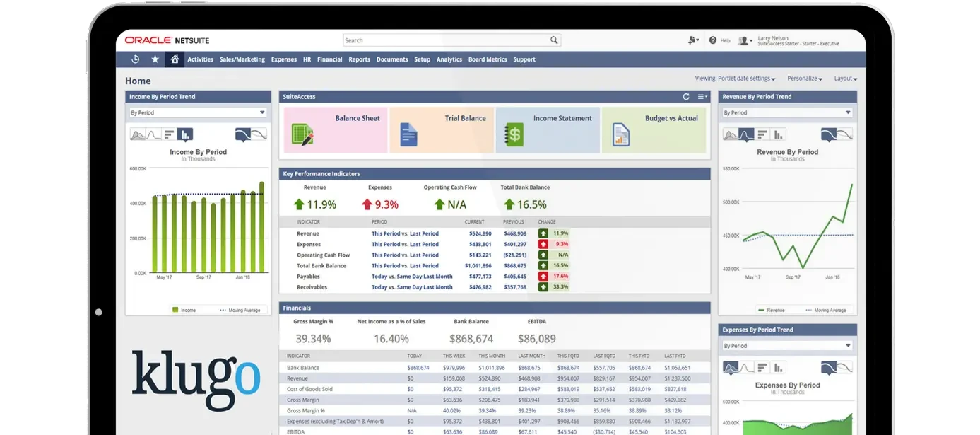Open the SuiteAccess portlet menu icon

702,97
